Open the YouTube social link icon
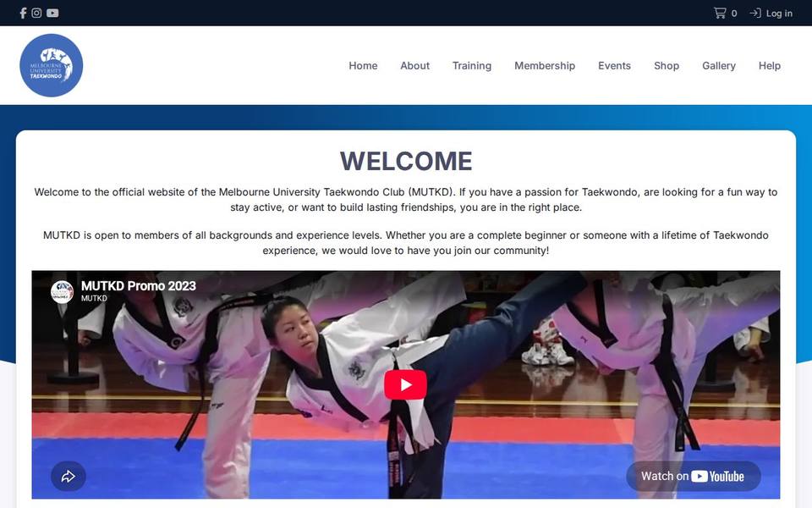 [52, 13]
